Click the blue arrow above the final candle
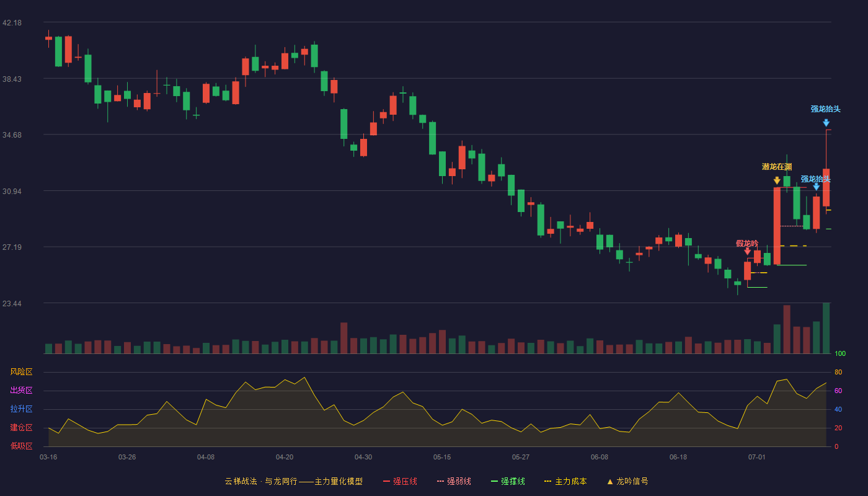The height and width of the screenshot is (496, 868). (x=826, y=123)
